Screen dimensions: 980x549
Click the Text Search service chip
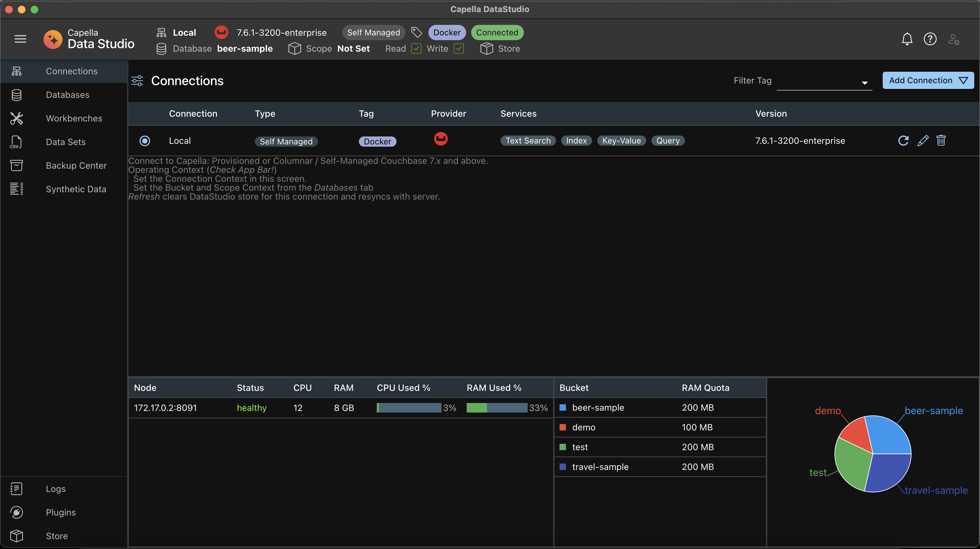point(528,141)
